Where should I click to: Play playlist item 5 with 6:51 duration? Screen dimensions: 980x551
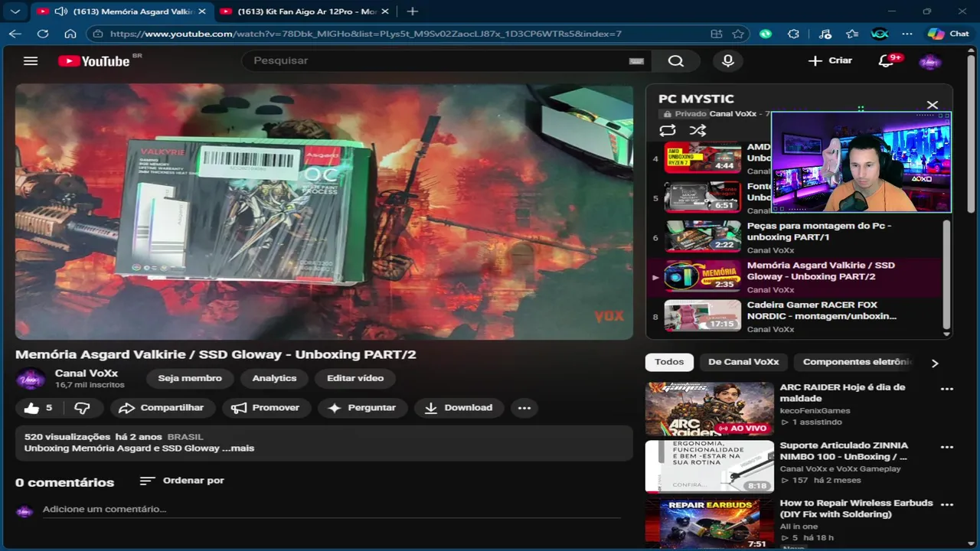703,197
